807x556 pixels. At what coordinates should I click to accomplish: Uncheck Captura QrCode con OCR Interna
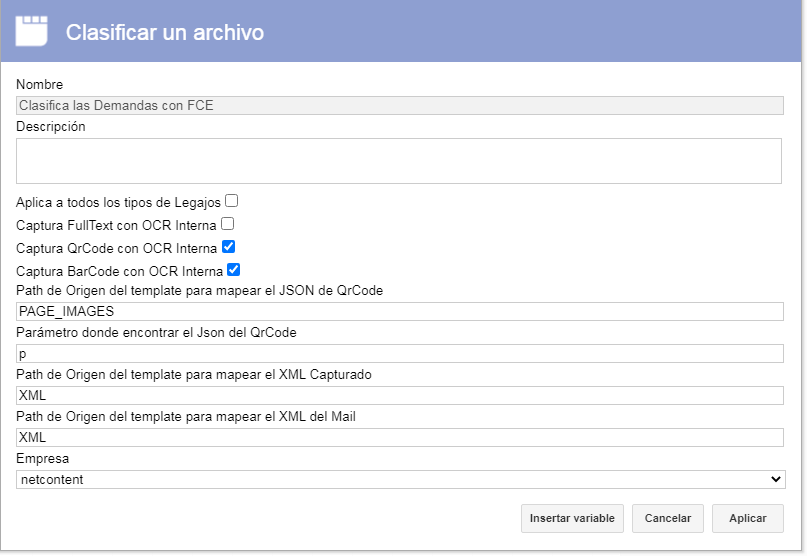pyautogui.click(x=229, y=247)
